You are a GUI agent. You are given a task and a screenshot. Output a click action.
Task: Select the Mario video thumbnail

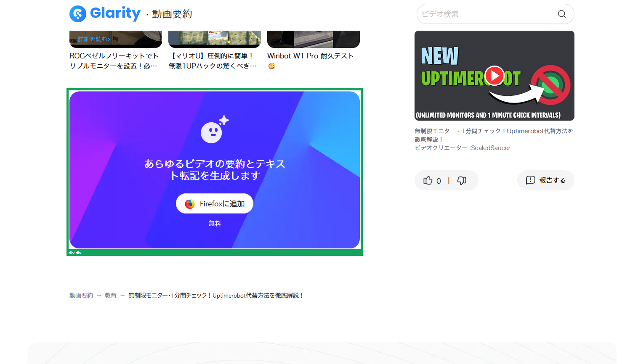click(x=214, y=39)
